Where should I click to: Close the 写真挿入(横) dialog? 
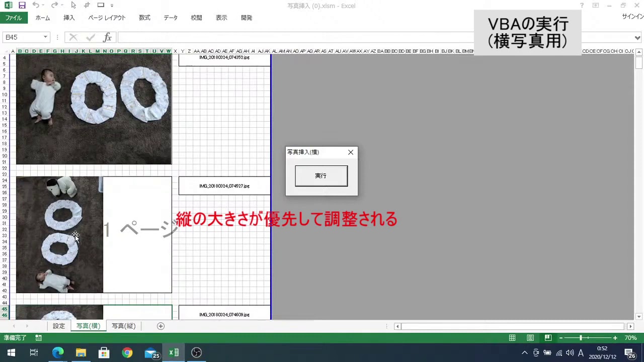351,152
